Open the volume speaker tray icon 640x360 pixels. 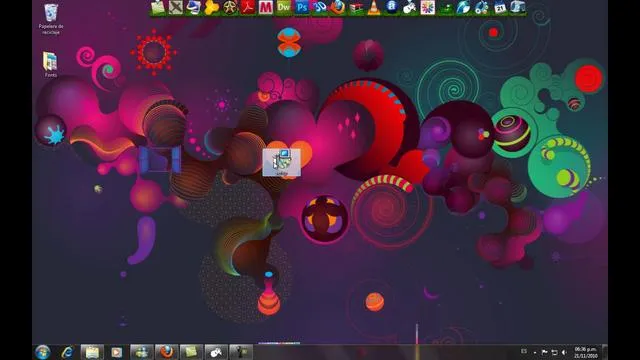tap(564, 352)
